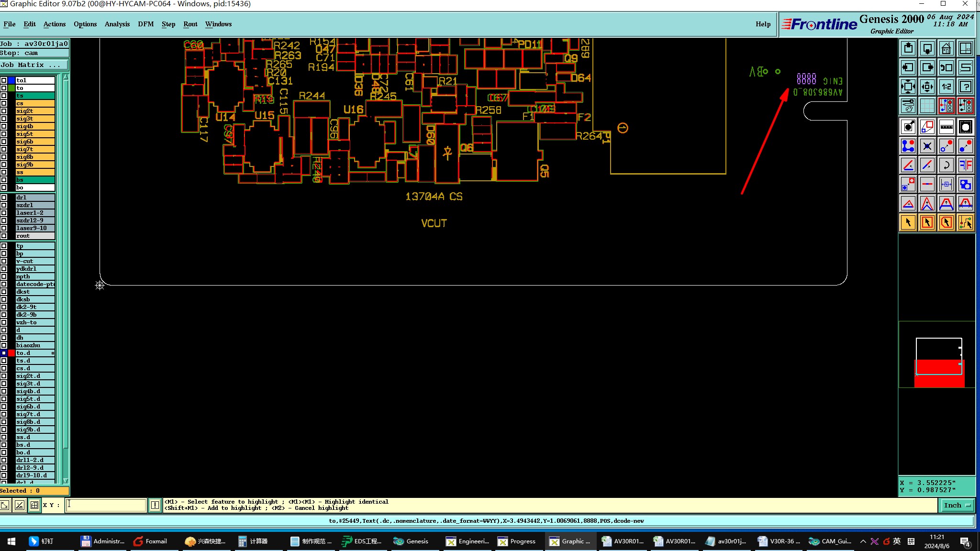Viewport: 980px width, 551px height.
Task: Toggle checkbox for the to.d layer
Action: [x=4, y=353]
